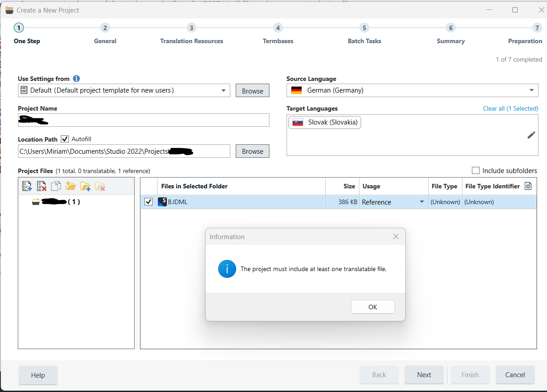The height and width of the screenshot is (392, 547).
Task: Uncheck the Autofill checkbox
Action: [65, 139]
